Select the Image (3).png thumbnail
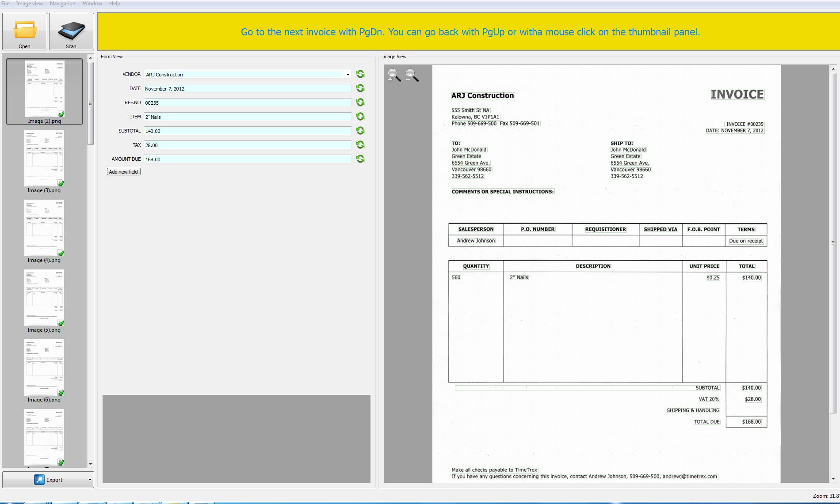840x504 pixels. coord(44,158)
